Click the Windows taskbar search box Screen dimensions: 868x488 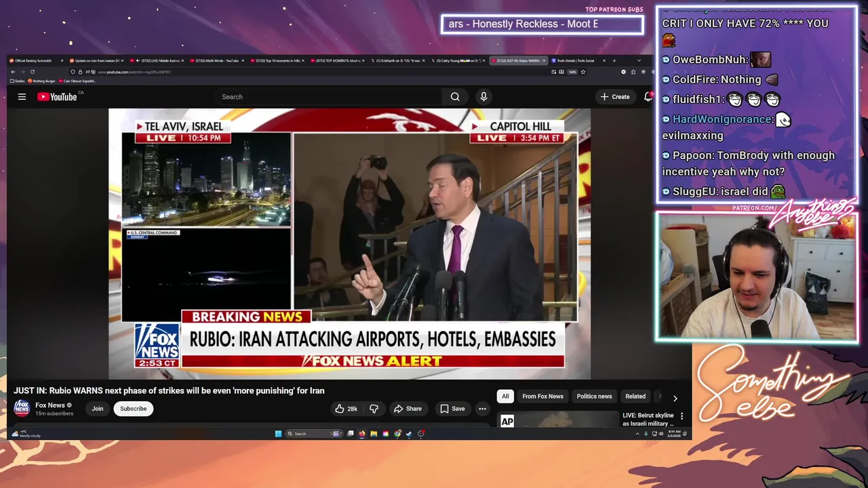click(x=313, y=434)
